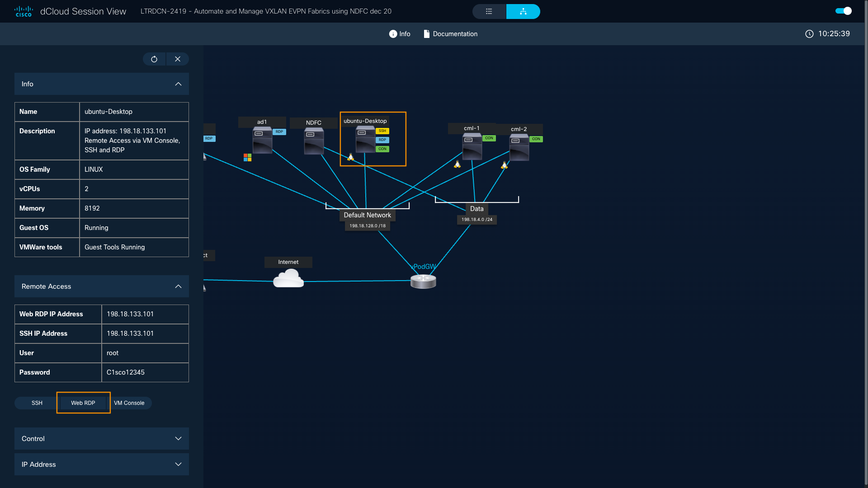Select the ad1 server icon

262,141
